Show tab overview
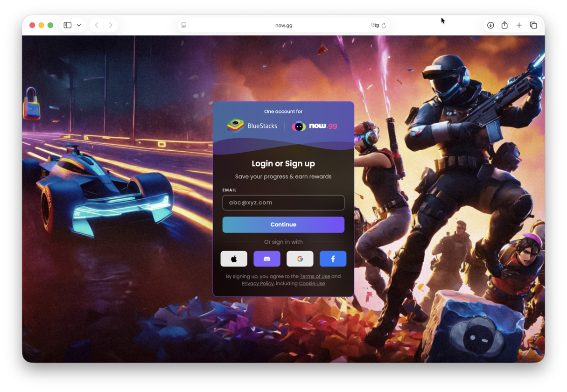 [x=533, y=25]
